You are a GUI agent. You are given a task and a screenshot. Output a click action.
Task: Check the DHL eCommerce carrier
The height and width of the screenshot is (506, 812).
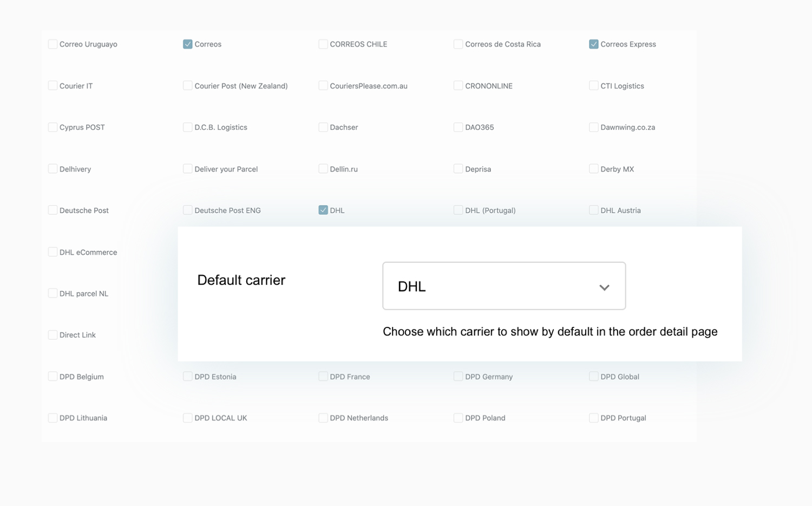pyautogui.click(x=53, y=252)
